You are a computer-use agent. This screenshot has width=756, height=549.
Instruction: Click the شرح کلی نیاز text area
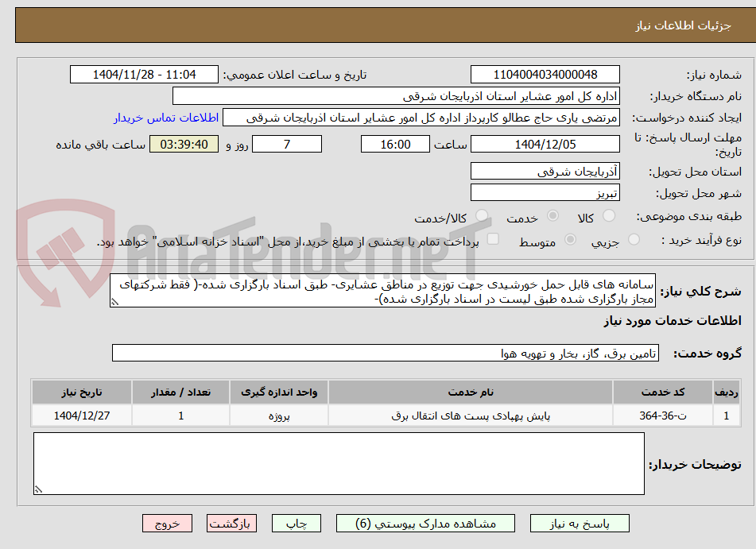coord(382,291)
